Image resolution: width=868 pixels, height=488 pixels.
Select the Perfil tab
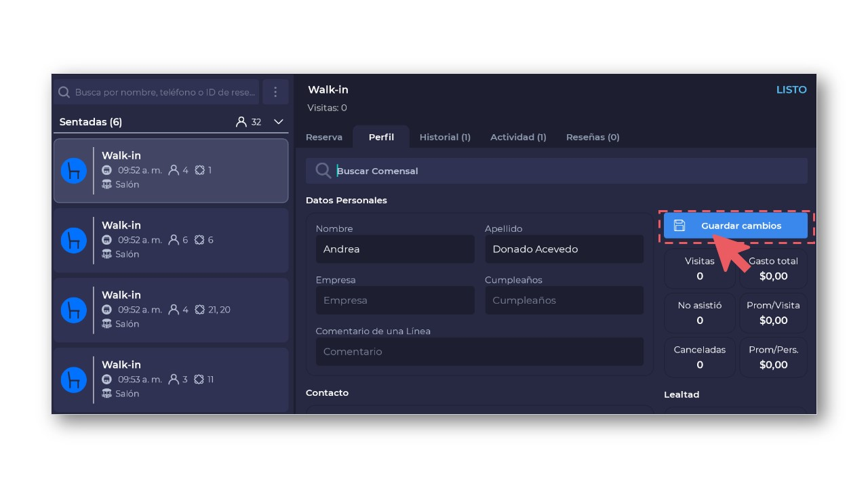pos(381,137)
